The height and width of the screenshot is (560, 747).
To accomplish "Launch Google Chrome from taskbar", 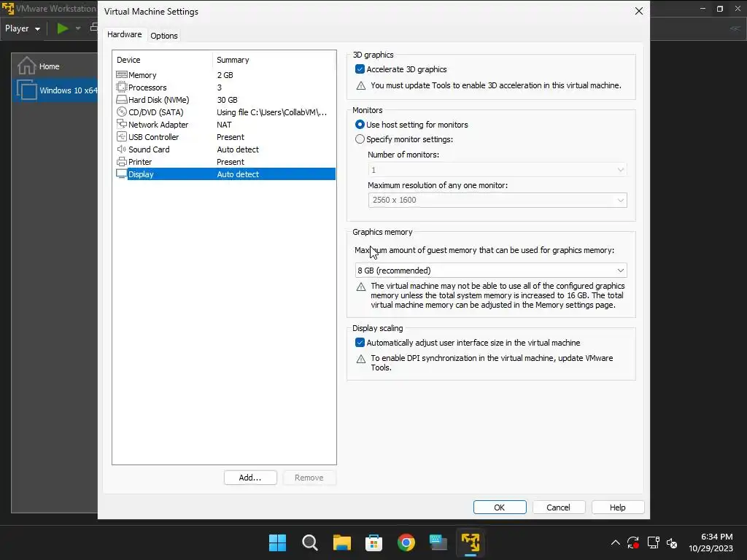I will point(406,542).
